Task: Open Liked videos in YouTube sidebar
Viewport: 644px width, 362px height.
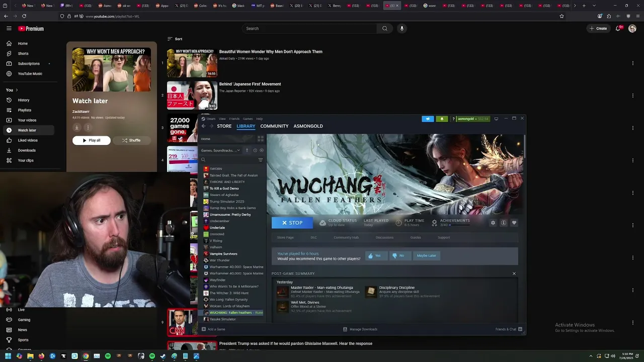Action: [28, 140]
